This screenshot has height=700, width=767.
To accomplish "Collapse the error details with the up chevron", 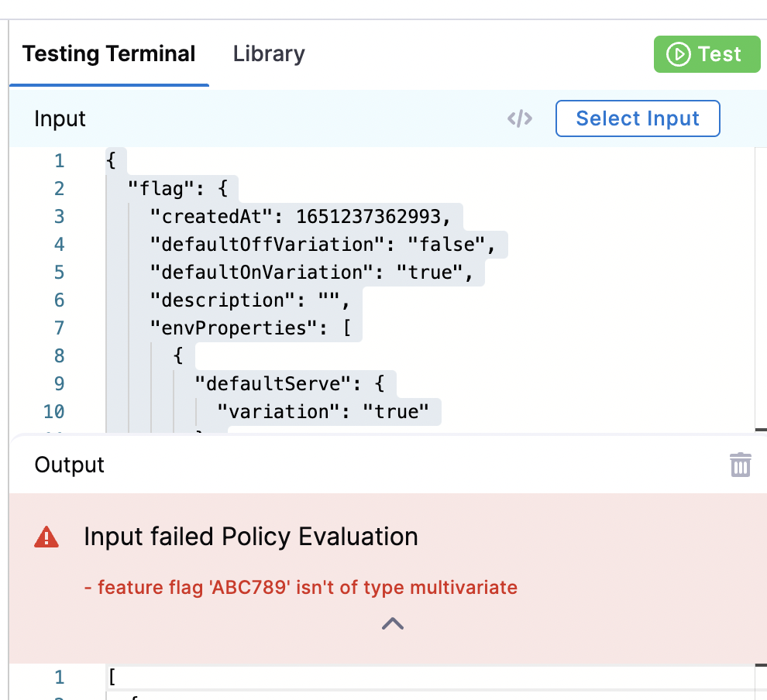I will (x=393, y=623).
